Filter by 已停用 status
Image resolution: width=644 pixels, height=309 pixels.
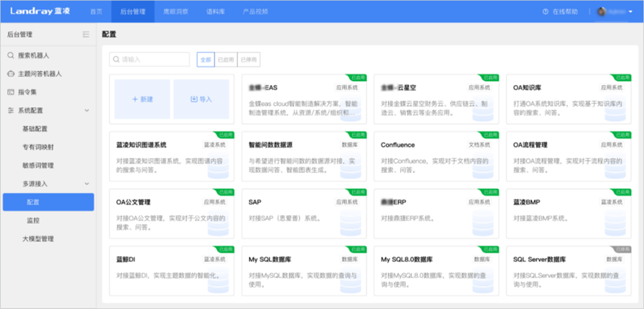(249, 60)
